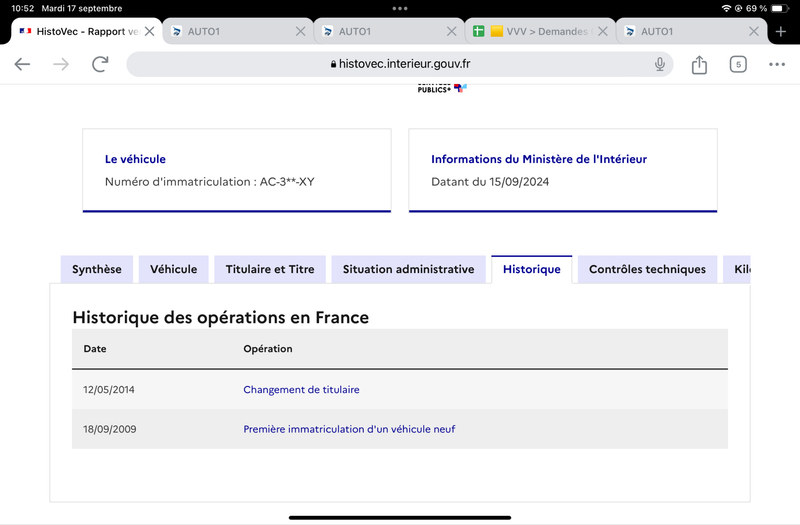This screenshot has height=525, width=800.
Task: Switch to the VVV > Demandes browser tab
Action: [539, 32]
